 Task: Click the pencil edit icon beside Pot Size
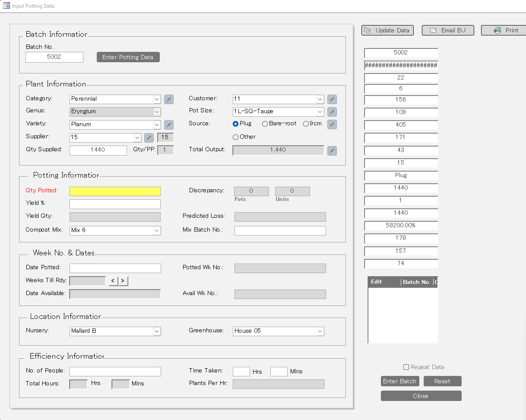(x=332, y=112)
